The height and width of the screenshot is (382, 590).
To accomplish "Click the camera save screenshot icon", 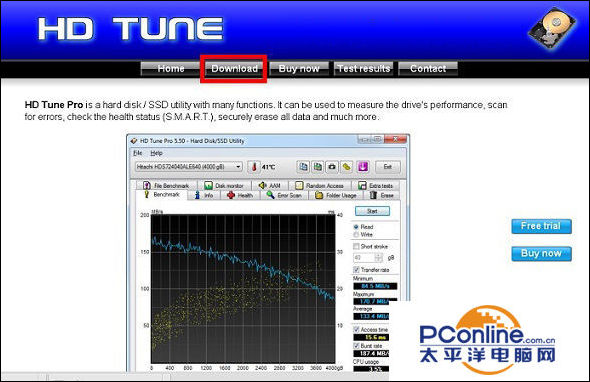I will point(332,167).
